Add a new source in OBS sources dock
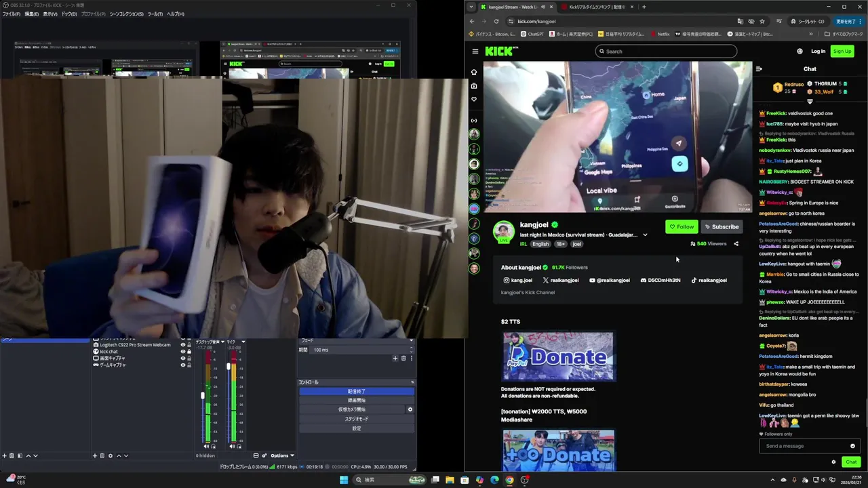The width and height of the screenshot is (868, 488). (x=95, y=455)
